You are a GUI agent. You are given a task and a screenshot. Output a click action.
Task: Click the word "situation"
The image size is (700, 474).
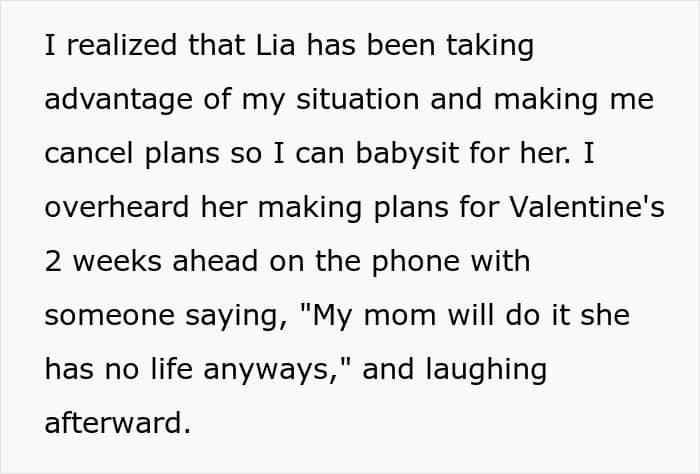[x=358, y=99]
